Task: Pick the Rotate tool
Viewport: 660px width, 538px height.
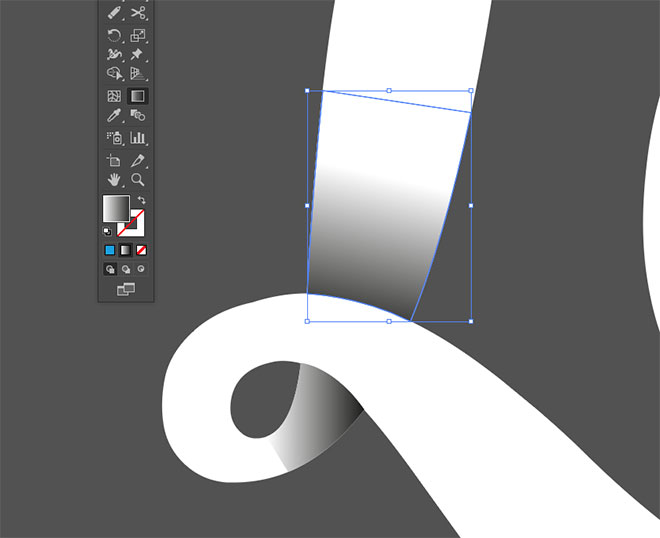Action: tap(114, 35)
